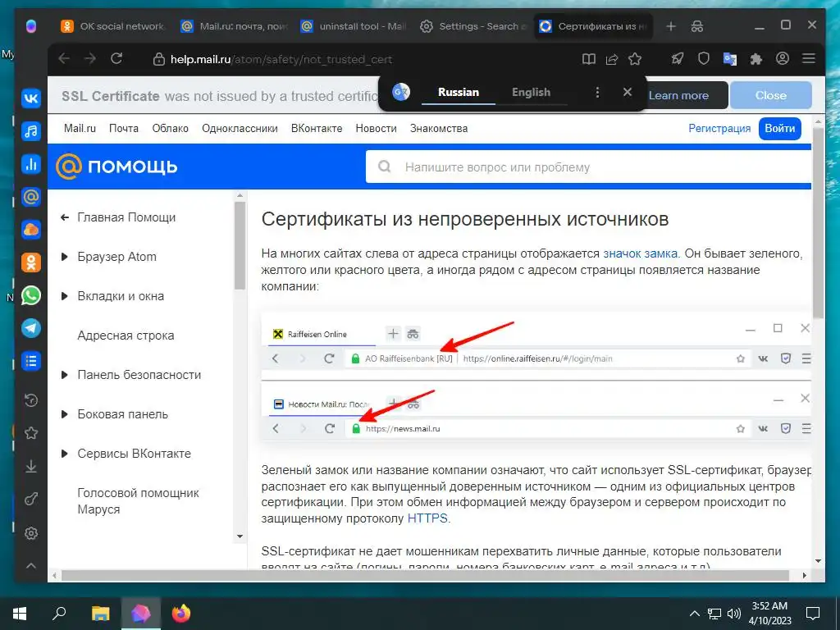Open Firefox from the Windows taskbar
The image size is (840, 630).
coord(181,613)
